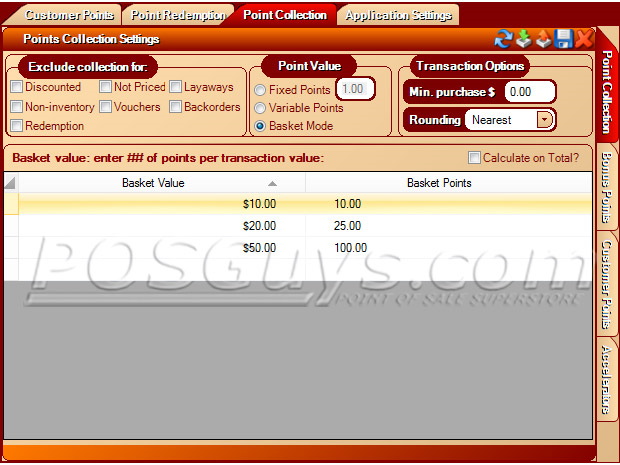This screenshot has height=465, width=620.
Task: Click the green import arrow icon
Action: [x=524, y=39]
